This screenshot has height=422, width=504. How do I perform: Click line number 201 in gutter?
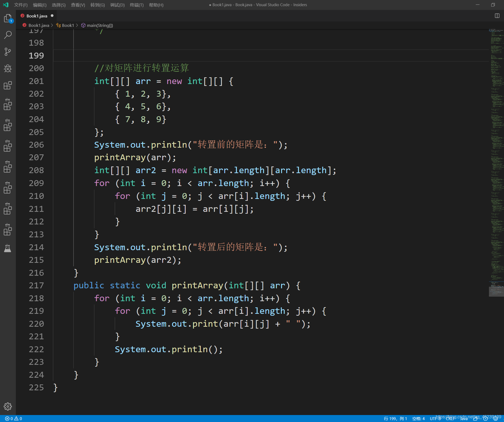click(x=36, y=81)
